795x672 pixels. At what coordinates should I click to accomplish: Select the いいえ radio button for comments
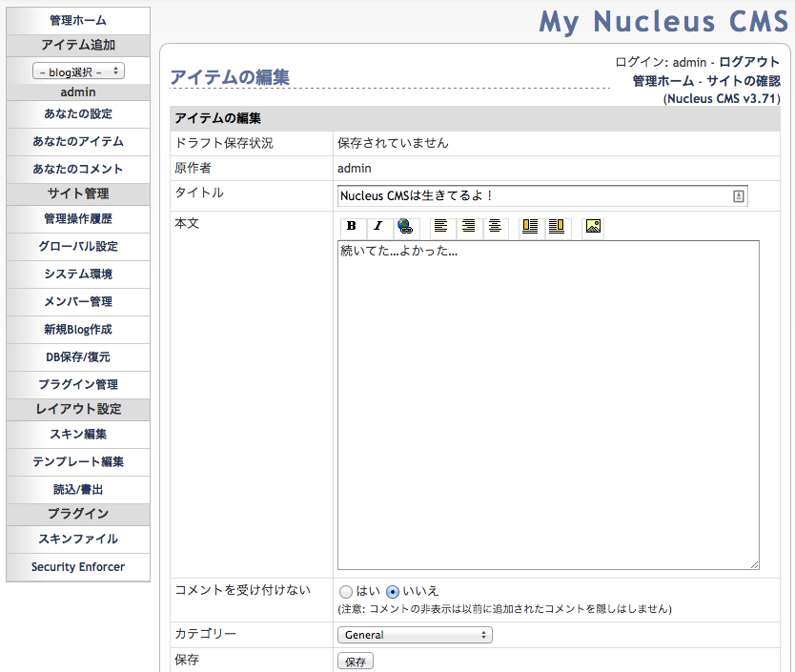coord(393,591)
